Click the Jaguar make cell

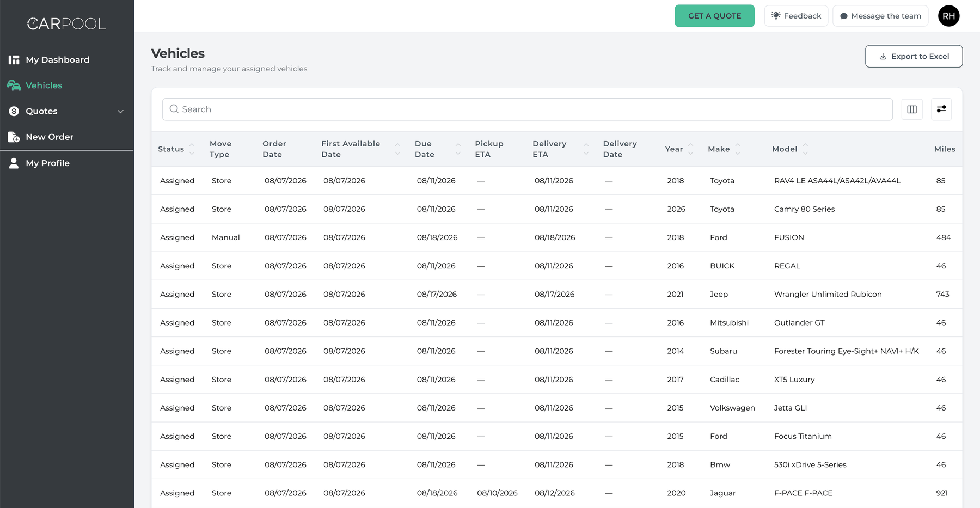722,493
